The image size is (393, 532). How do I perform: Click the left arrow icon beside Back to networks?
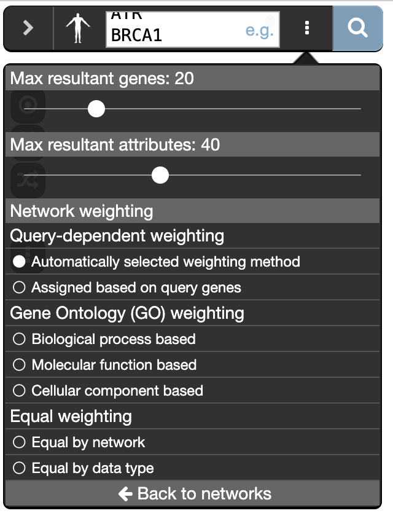(125, 493)
